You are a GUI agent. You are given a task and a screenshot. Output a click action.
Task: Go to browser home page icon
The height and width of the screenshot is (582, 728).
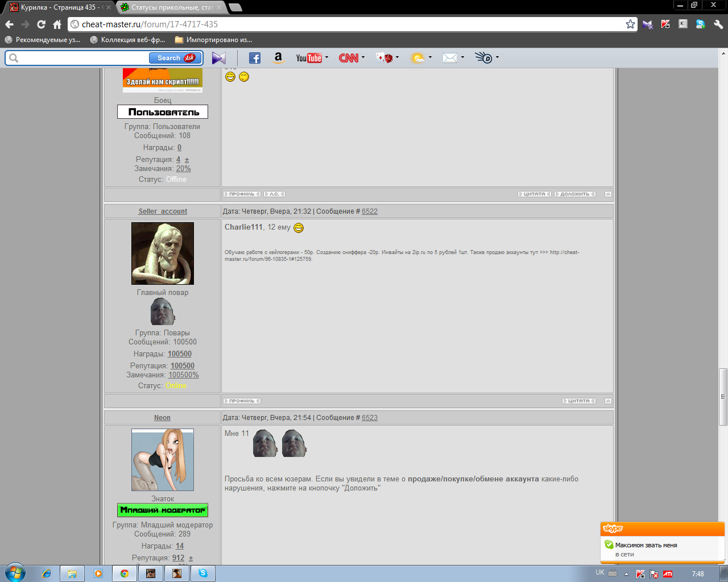click(x=57, y=24)
